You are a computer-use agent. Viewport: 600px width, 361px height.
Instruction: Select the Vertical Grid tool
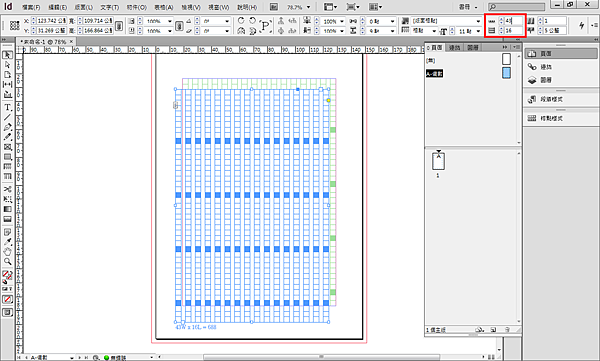pyautogui.click(x=7, y=176)
